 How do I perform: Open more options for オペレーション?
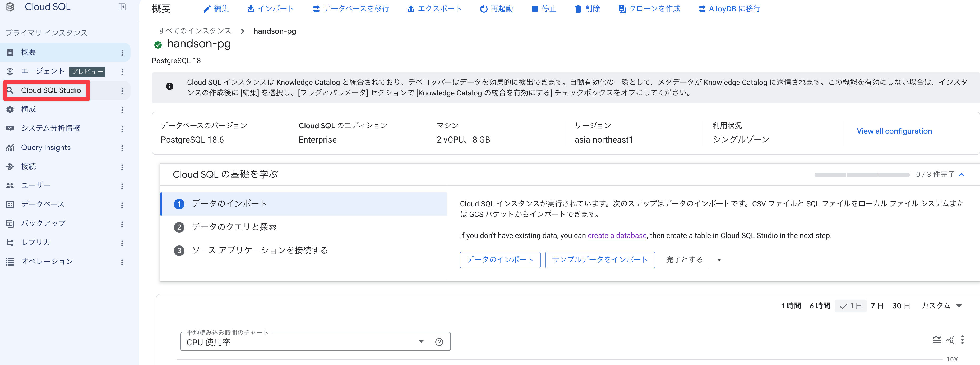(x=122, y=262)
